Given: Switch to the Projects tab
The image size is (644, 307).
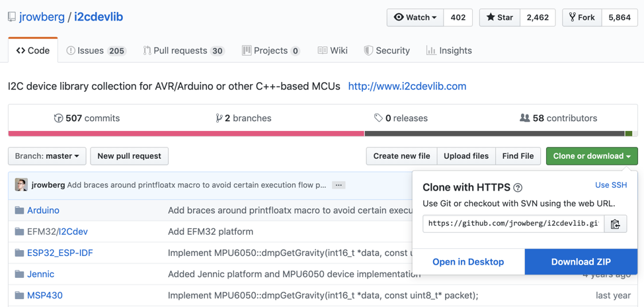Looking at the screenshot, I should [x=271, y=50].
